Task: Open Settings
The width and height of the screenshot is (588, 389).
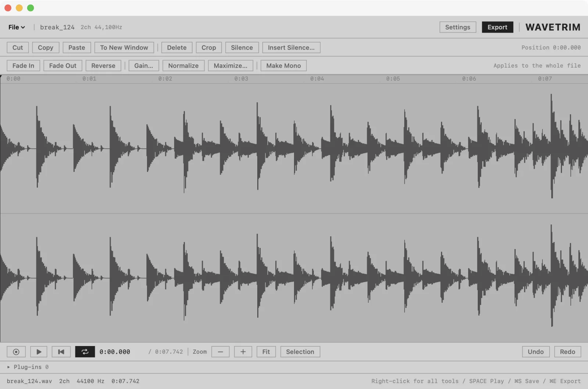Action: click(458, 27)
